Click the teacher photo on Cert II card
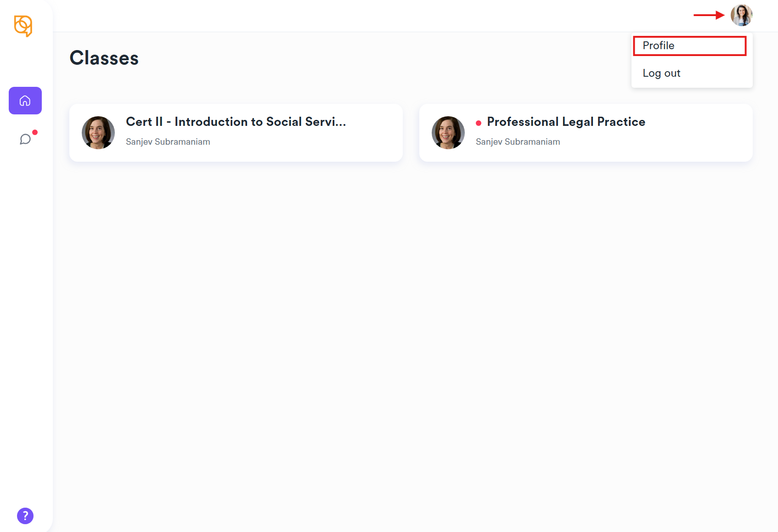Viewport: 778px width, 532px height. tap(98, 133)
